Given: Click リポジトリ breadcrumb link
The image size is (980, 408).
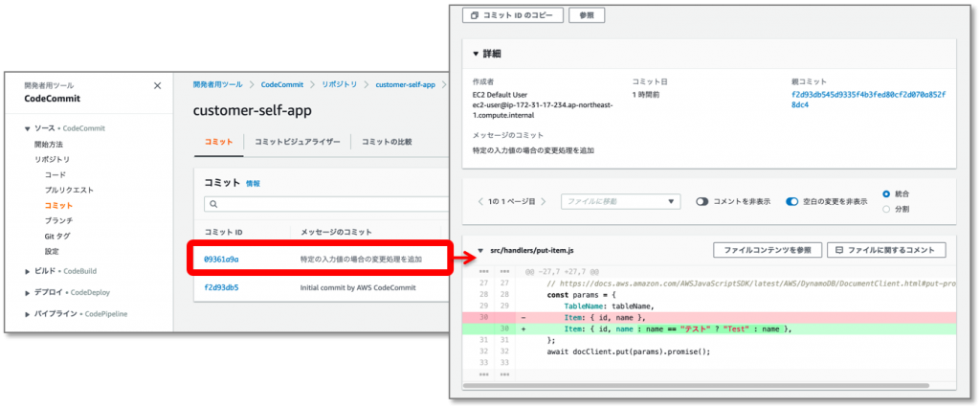Looking at the screenshot, I should [340, 84].
